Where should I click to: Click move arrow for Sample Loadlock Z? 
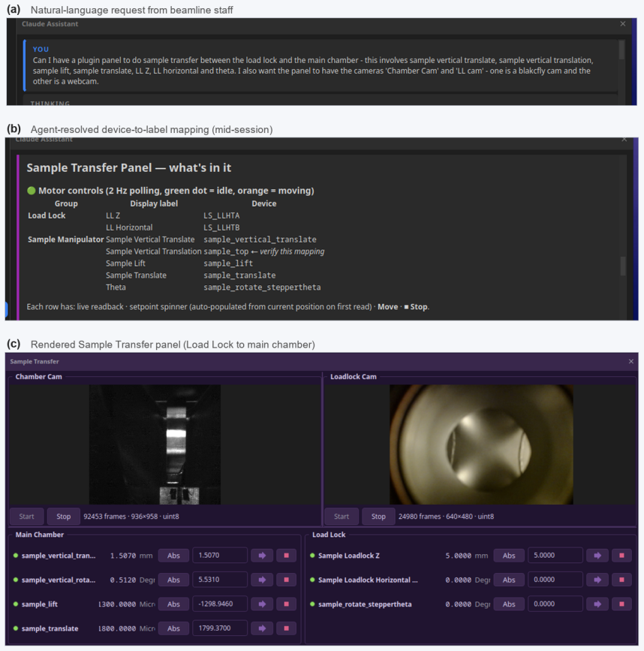coord(597,556)
